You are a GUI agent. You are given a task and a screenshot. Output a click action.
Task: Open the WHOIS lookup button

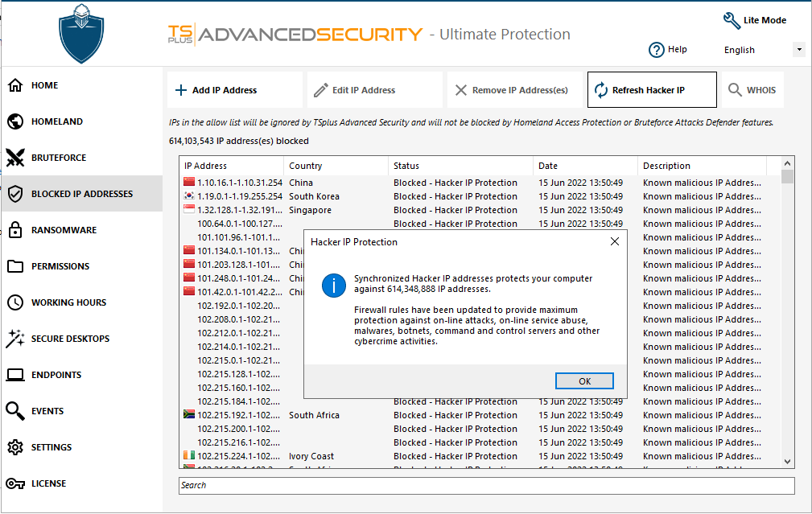tap(752, 90)
